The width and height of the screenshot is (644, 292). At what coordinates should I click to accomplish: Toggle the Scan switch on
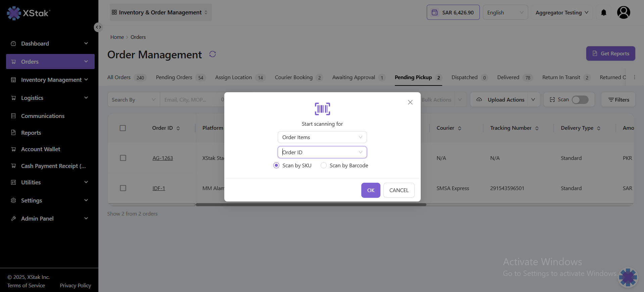tap(580, 100)
